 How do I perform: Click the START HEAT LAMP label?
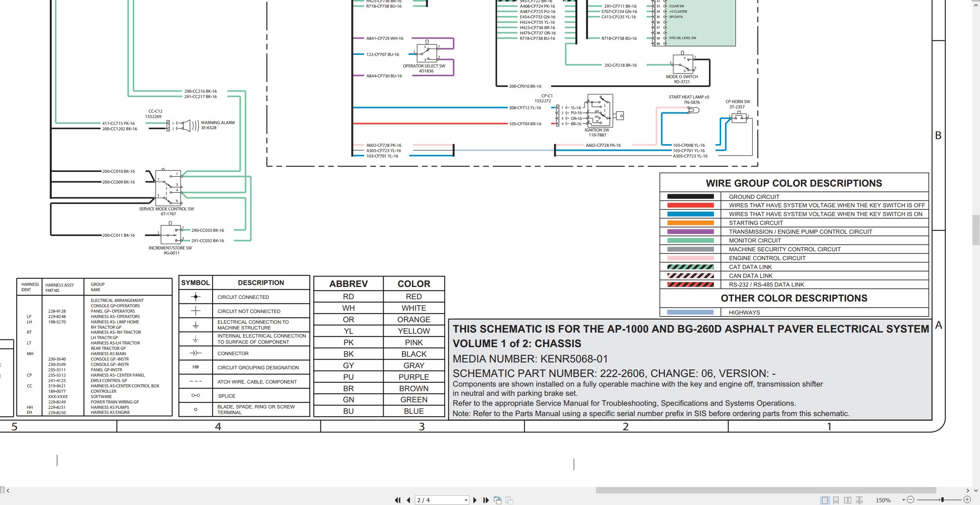pos(689,97)
